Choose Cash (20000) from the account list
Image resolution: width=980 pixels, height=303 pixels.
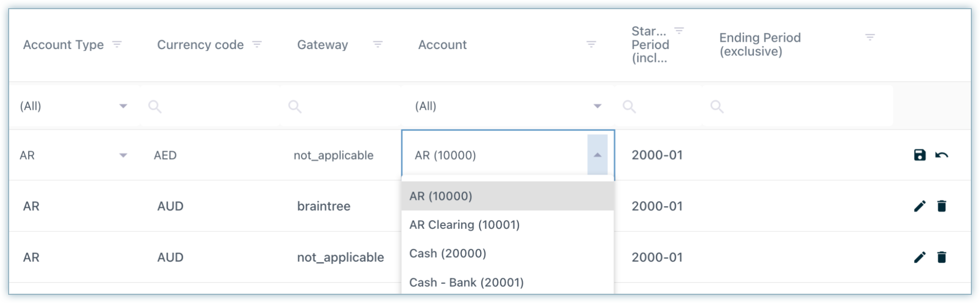click(447, 253)
